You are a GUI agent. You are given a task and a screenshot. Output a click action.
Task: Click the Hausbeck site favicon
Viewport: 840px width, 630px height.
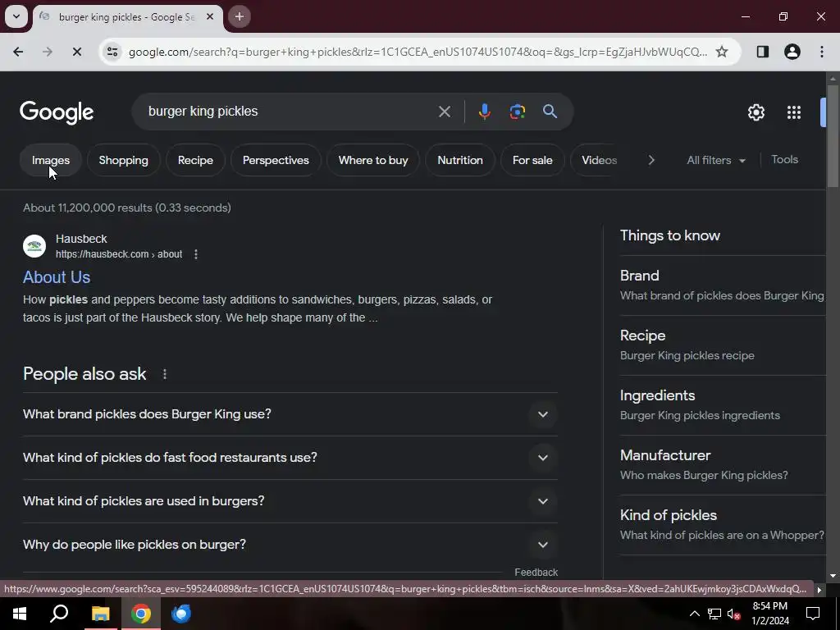(x=34, y=246)
